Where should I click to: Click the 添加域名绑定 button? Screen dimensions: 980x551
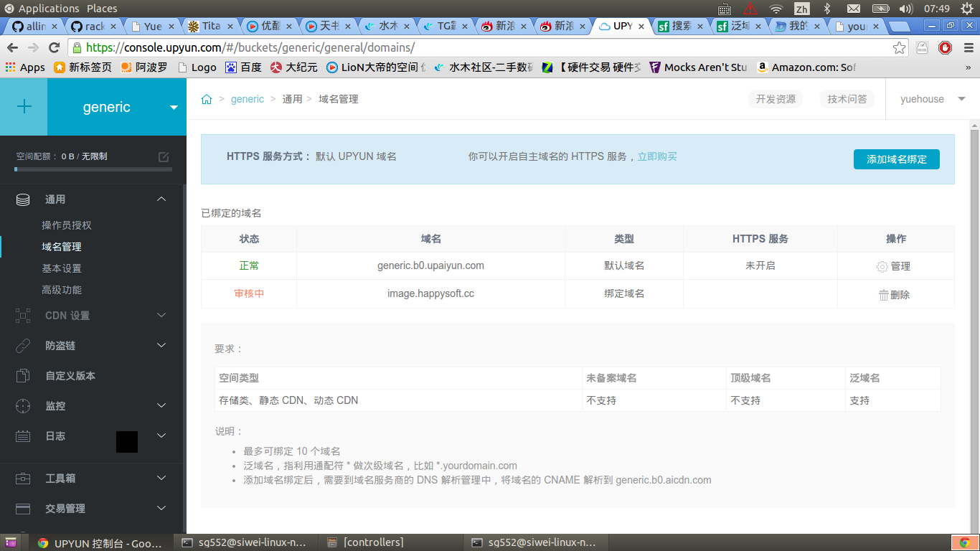click(896, 159)
